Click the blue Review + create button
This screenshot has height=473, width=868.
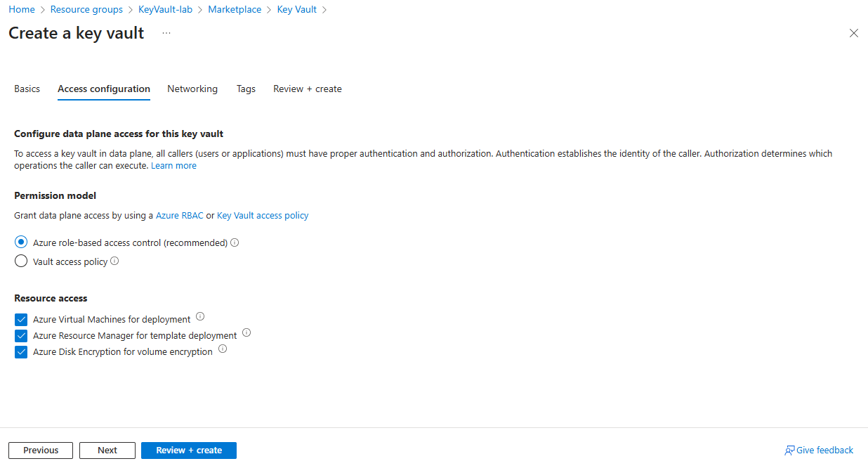point(189,451)
